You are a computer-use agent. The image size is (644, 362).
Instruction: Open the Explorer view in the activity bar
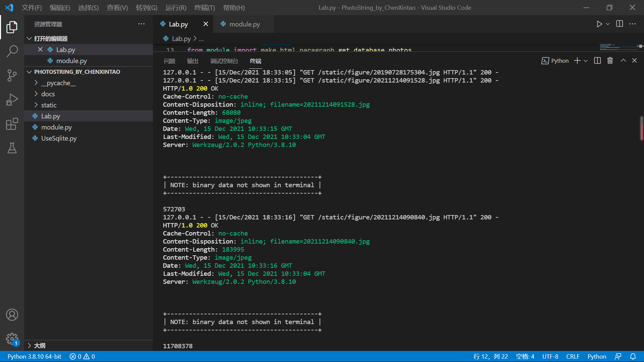pyautogui.click(x=12, y=27)
